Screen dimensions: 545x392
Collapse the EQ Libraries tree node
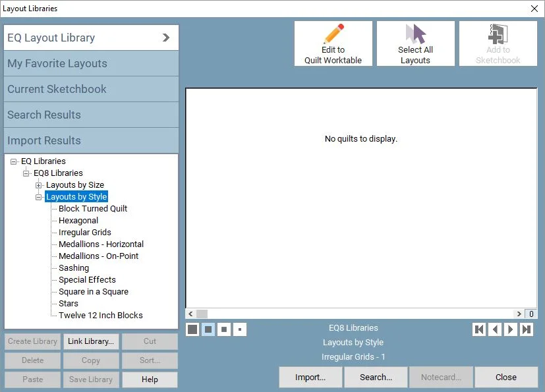point(14,161)
